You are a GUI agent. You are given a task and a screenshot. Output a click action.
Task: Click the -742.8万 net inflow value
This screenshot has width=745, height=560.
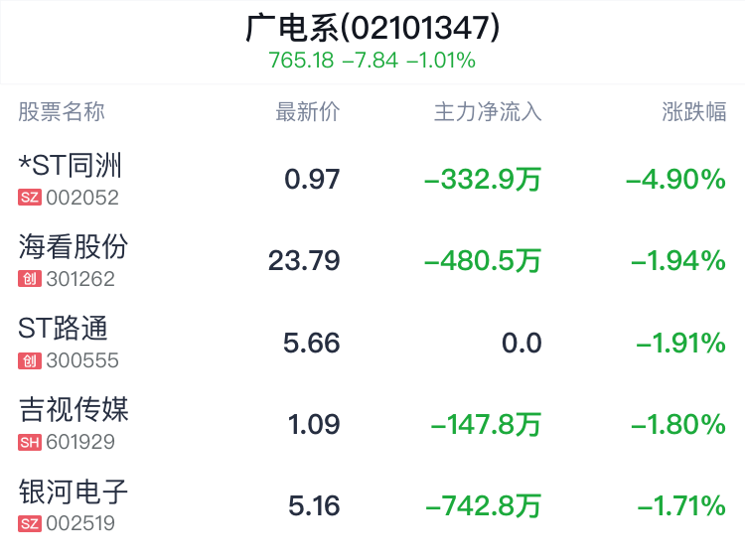(484, 505)
